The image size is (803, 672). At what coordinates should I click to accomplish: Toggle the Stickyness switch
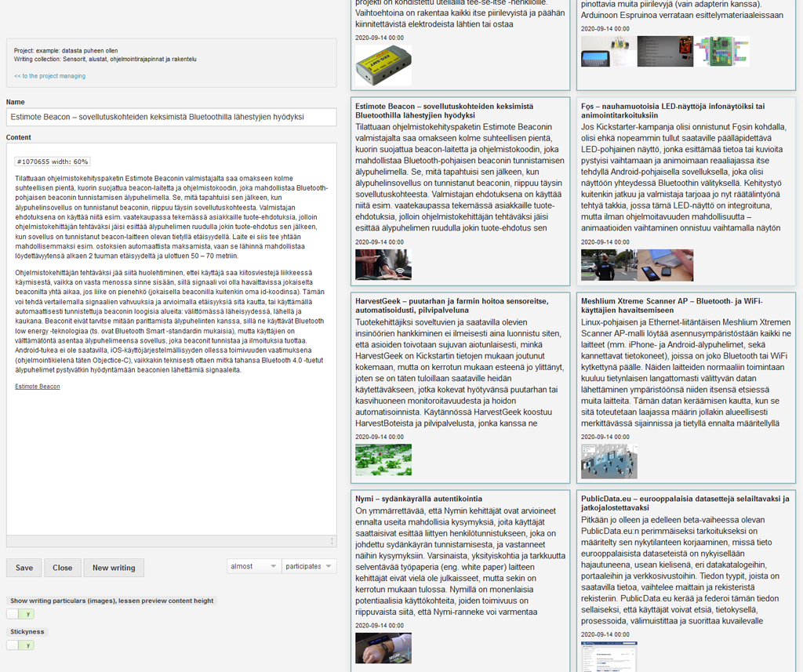[x=20, y=645]
